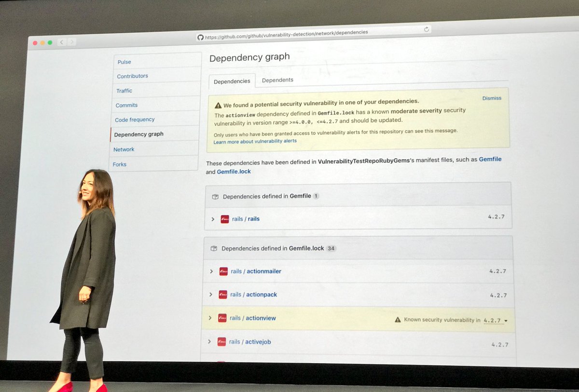
Task: Open Traffic in the sidebar
Action: point(124,91)
